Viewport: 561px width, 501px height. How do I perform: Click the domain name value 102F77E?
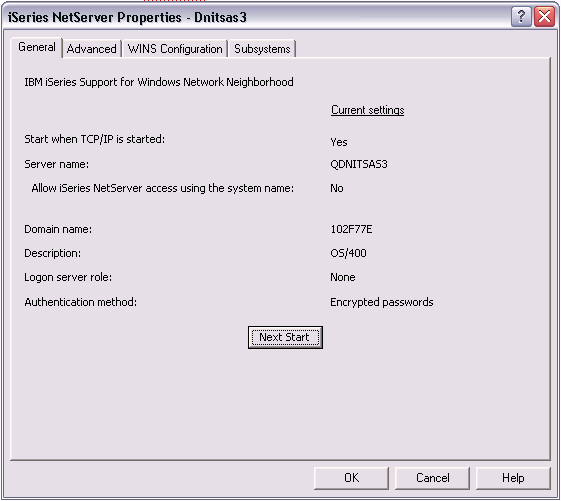[351, 229]
